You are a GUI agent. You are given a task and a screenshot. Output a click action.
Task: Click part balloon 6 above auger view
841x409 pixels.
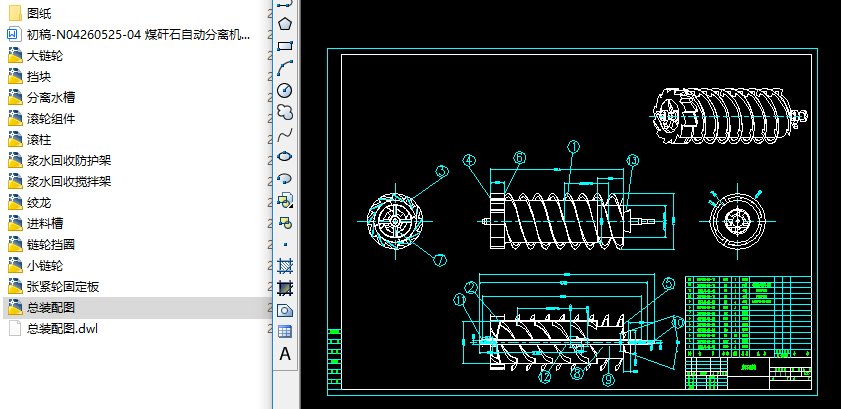519,158
